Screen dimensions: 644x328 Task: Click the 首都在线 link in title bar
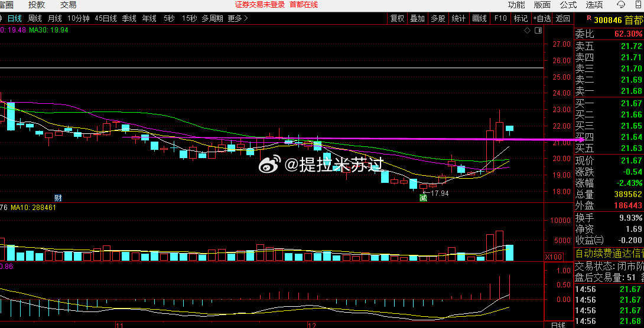coord(304,5)
